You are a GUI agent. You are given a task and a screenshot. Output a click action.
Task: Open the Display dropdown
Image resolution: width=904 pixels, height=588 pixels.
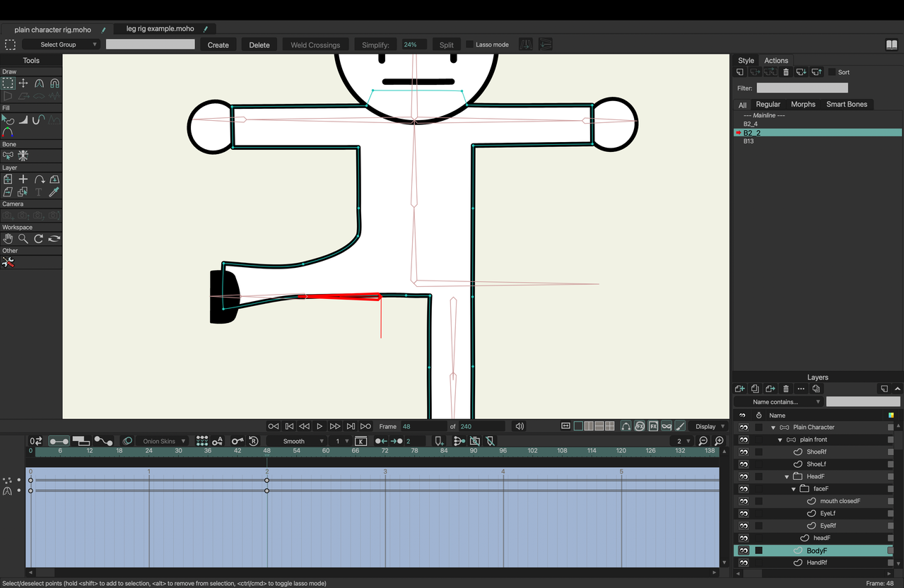click(x=710, y=426)
